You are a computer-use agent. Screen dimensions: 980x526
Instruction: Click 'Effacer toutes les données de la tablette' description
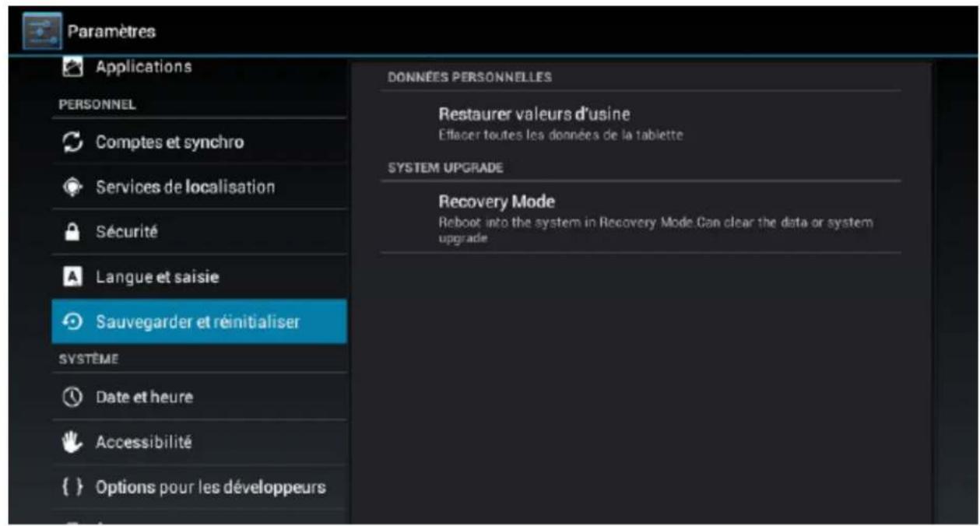point(560,135)
